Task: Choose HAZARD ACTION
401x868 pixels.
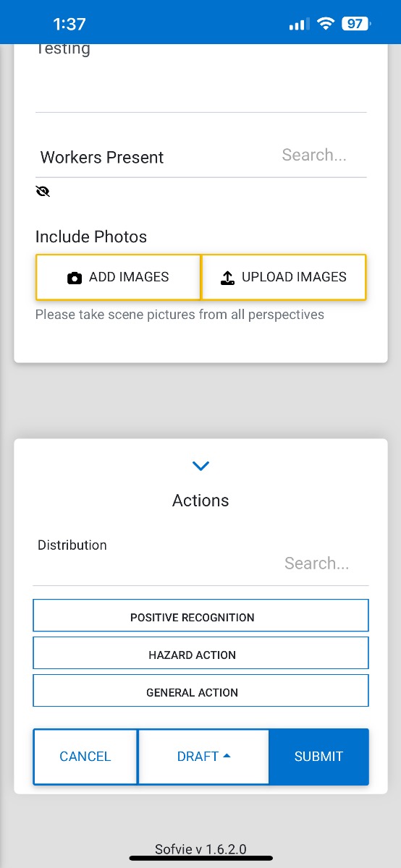Action: coord(200,653)
